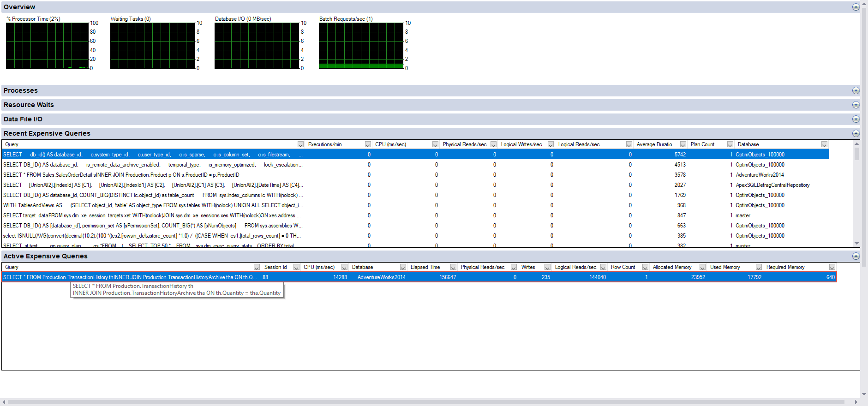Click the Batch Requests/sec graph
This screenshot has height=406, width=868.
tap(361, 46)
